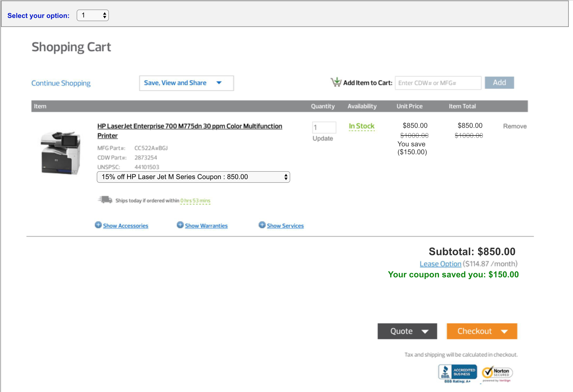Viewport: 573px width, 392px height.
Task: Click the HP printer product thumbnail
Action: [61, 153]
